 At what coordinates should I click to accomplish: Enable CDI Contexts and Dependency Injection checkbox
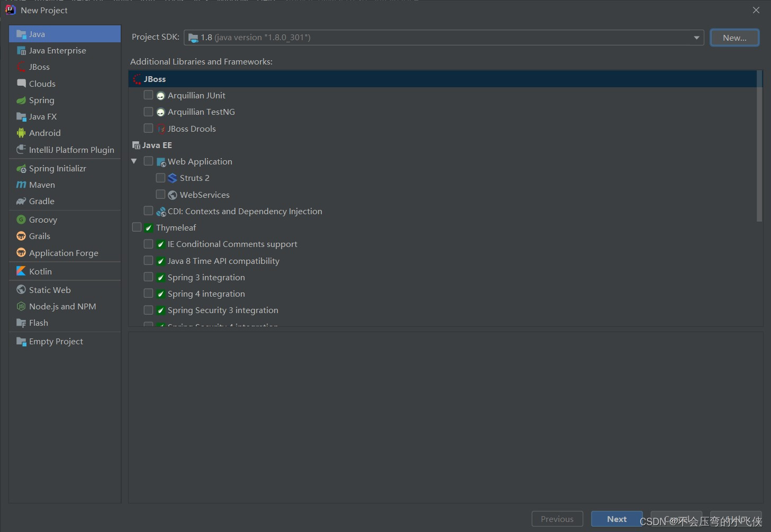[x=148, y=210]
